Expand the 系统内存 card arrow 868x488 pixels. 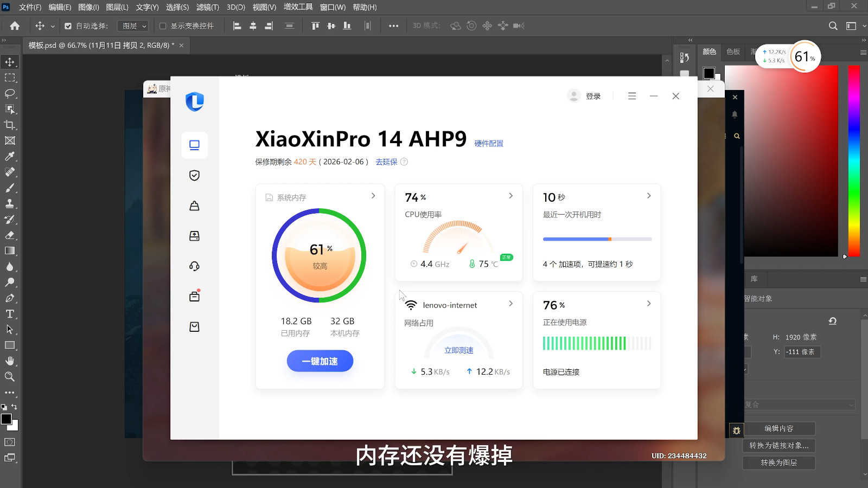click(x=373, y=196)
